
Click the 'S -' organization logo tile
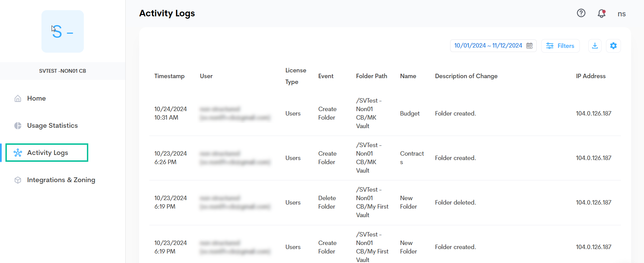click(x=62, y=31)
